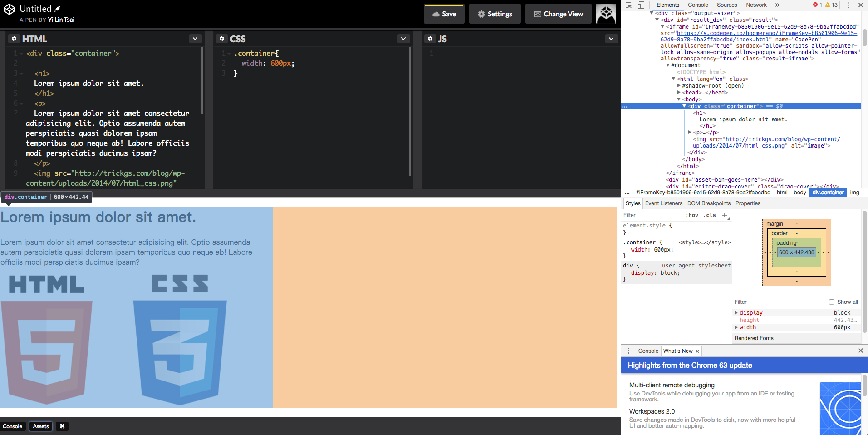Open the Properties tab

tap(748, 203)
